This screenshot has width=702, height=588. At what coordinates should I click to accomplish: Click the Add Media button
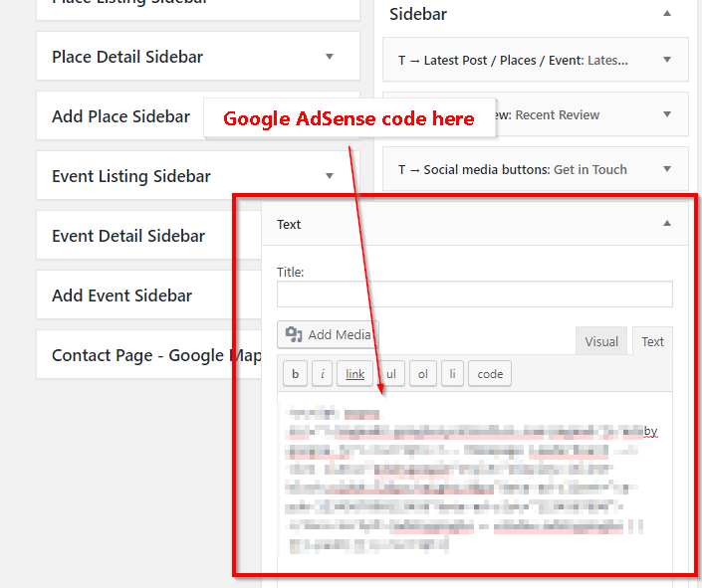pos(328,334)
